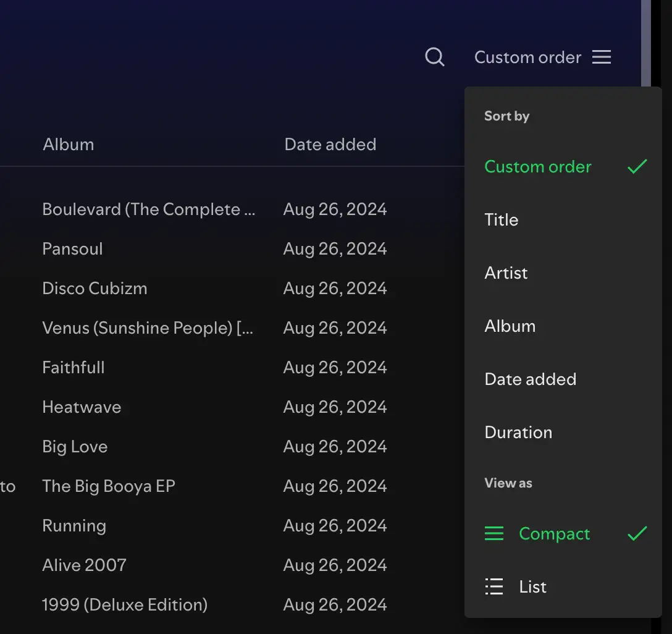
Task: Click the List view icon in the menu
Action: [x=494, y=586]
